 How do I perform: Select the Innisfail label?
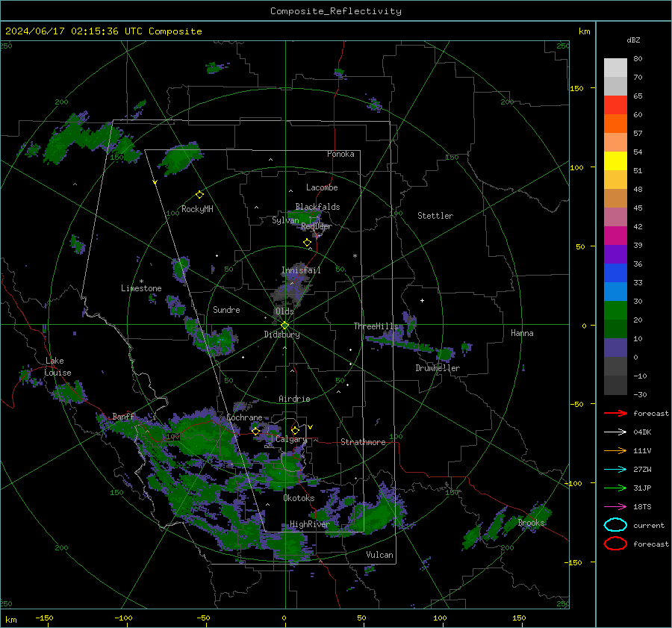coord(301,270)
